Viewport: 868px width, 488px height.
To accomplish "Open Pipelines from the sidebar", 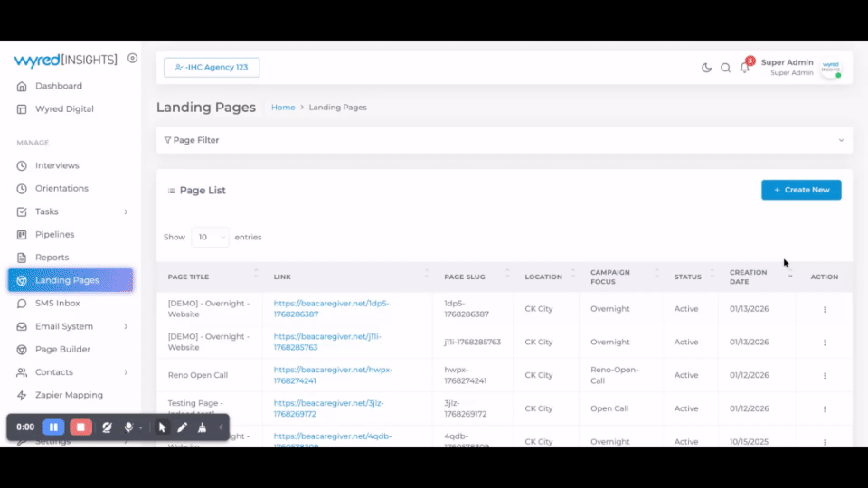I will point(54,234).
